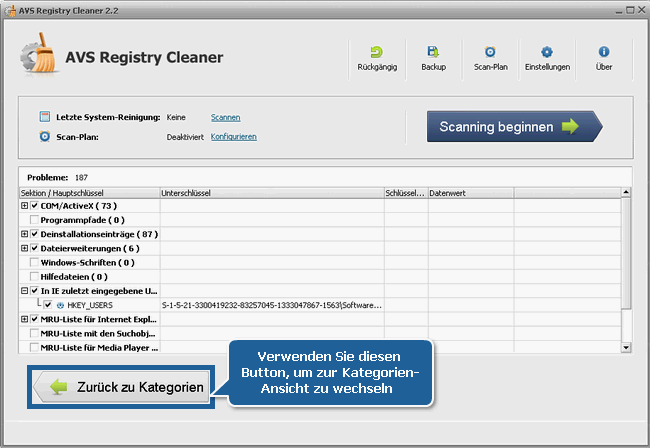Click the Schlüssel column header

pyautogui.click(x=406, y=193)
